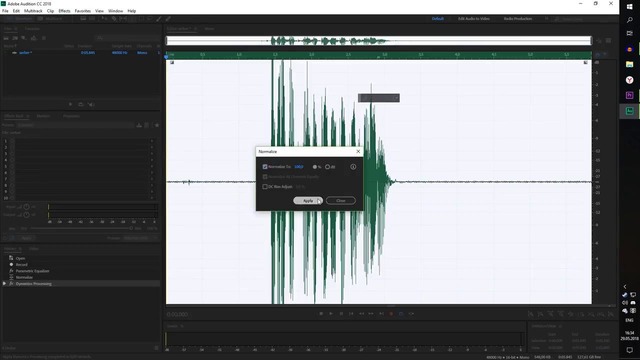This screenshot has width=640, height=360.
Task: Open effect menu arrow for slot 10
Action: [x=152, y=198]
